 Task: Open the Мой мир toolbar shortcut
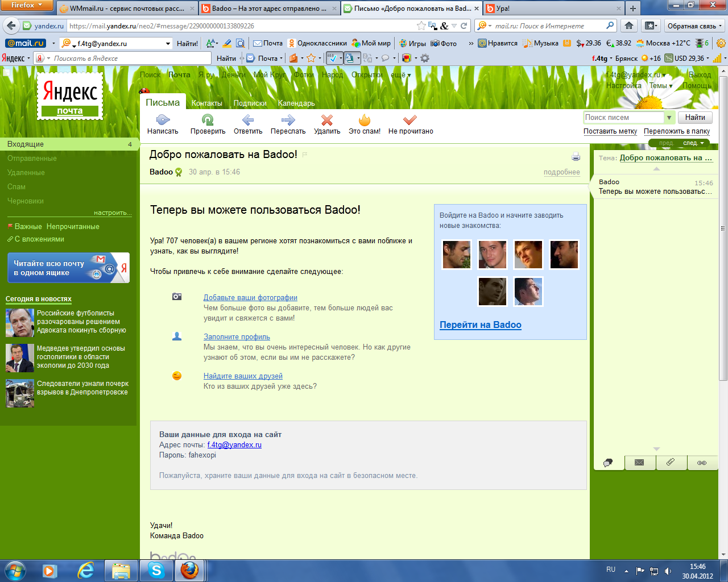click(371, 43)
